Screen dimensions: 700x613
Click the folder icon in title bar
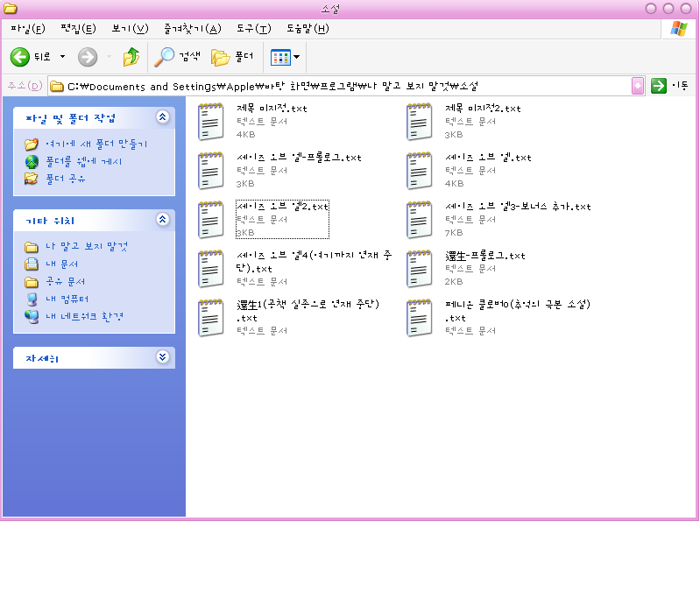[x=11, y=9]
